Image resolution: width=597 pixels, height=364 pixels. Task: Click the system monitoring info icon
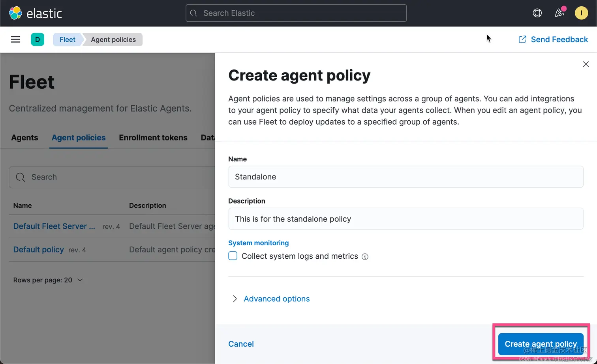click(x=365, y=257)
